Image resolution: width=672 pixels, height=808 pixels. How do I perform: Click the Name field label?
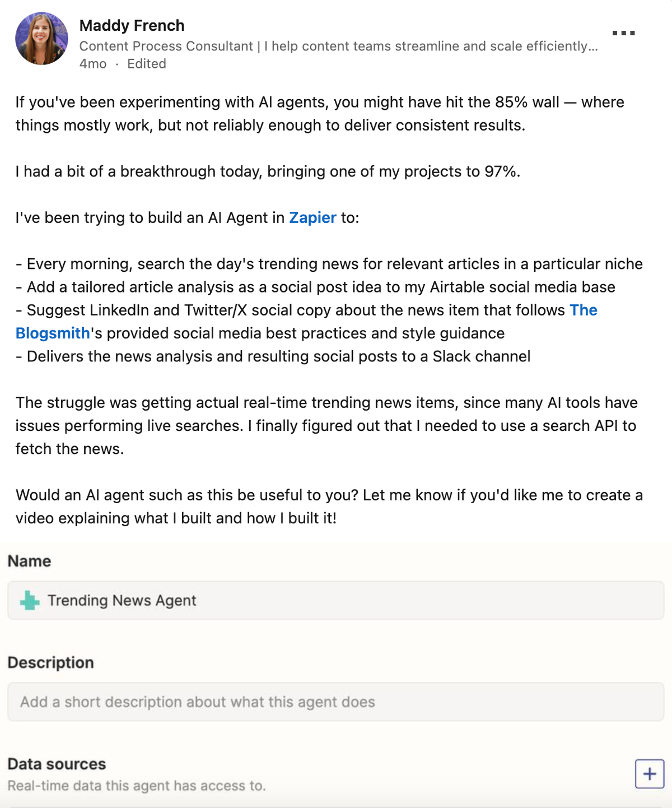pos(29,561)
